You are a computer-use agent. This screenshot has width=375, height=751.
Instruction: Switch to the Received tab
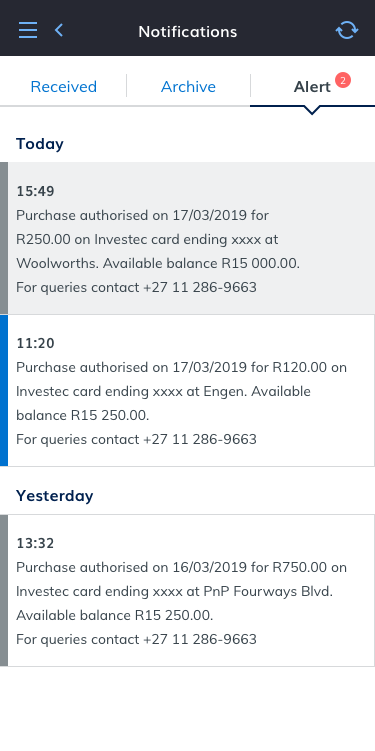click(x=63, y=87)
